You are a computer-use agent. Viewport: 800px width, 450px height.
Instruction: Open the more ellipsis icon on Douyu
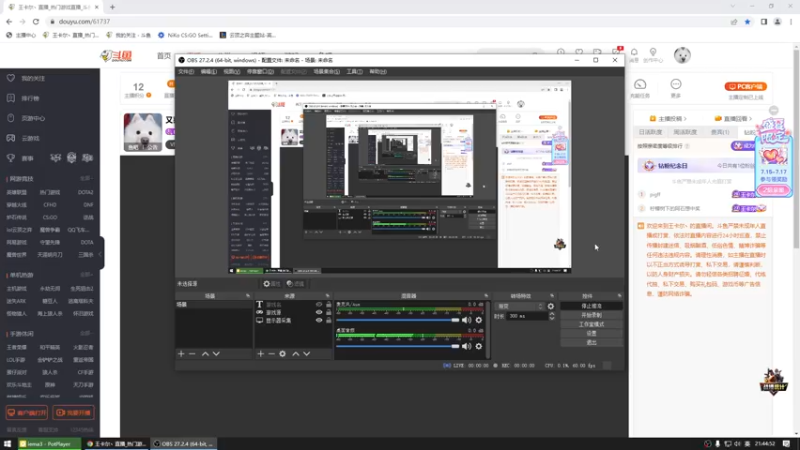click(x=676, y=84)
